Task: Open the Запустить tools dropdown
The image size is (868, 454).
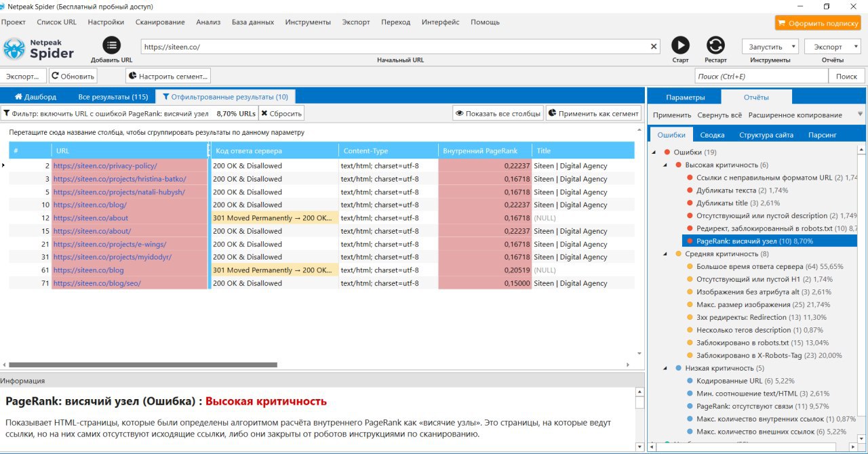Action: pyautogui.click(x=770, y=47)
